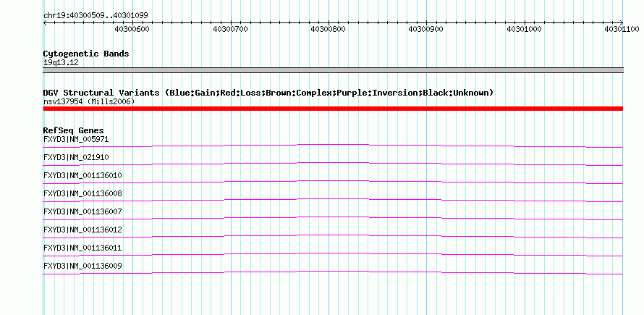Click ruler position 40300600

pyautogui.click(x=132, y=29)
